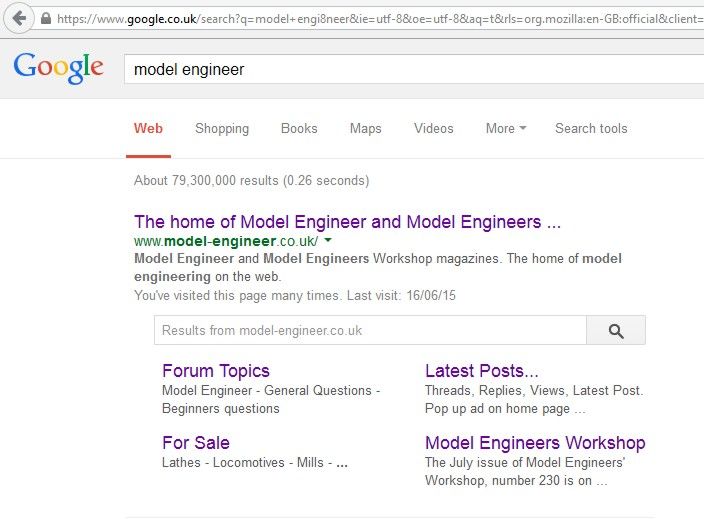The image size is (704, 519).
Task: Click the browser back arrow button
Action: [18, 18]
